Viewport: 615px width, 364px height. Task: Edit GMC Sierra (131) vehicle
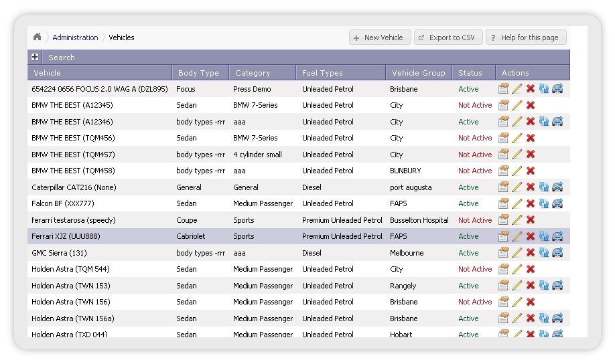517,253
